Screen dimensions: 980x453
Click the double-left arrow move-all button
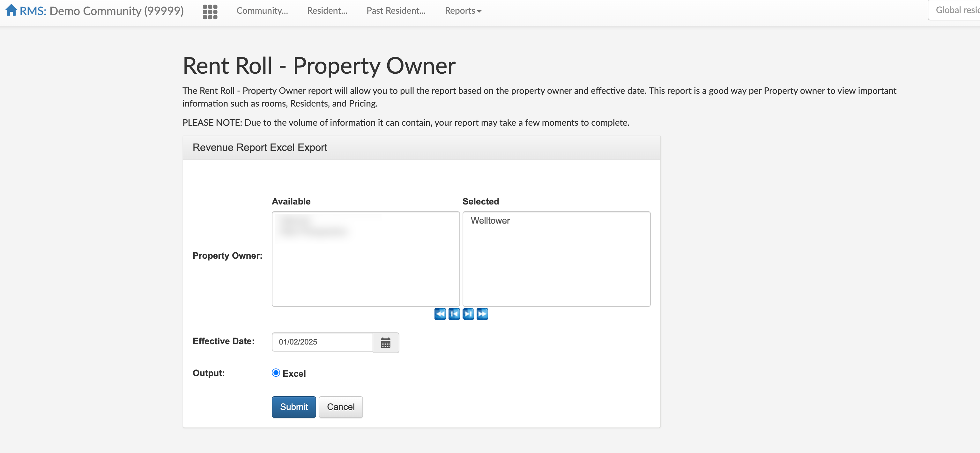point(440,314)
